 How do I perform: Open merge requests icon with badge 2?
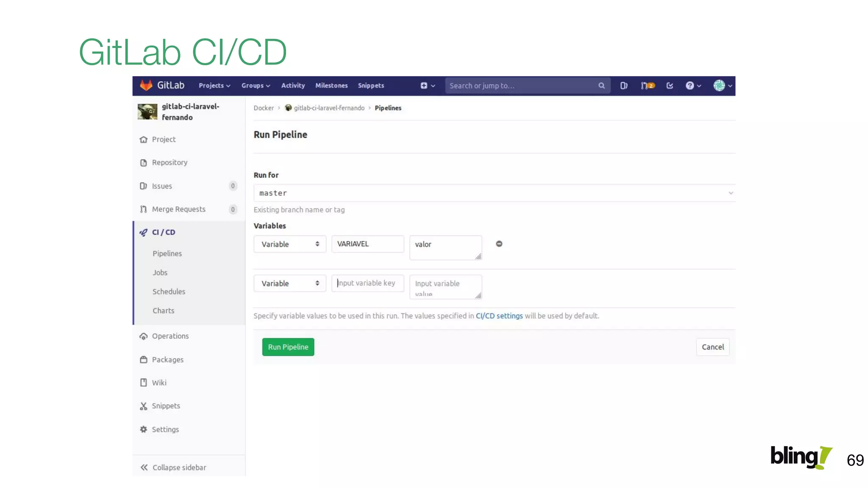(x=648, y=86)
